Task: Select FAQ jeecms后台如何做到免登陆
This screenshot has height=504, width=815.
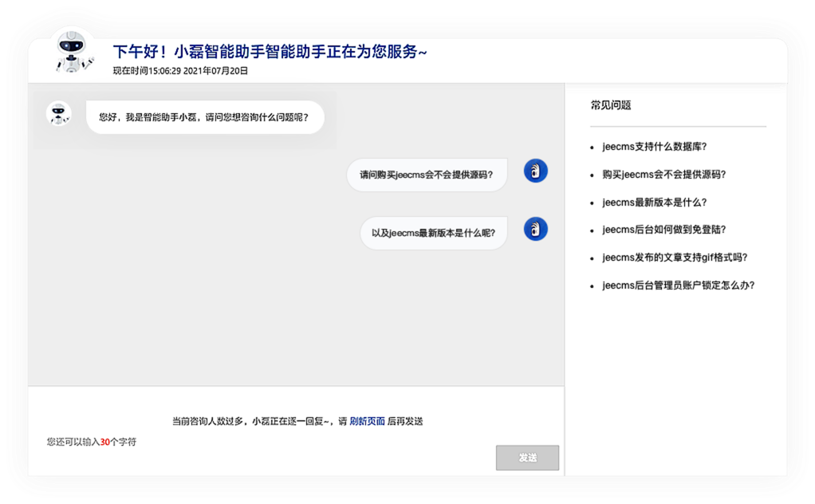Action: pos(663,230)
